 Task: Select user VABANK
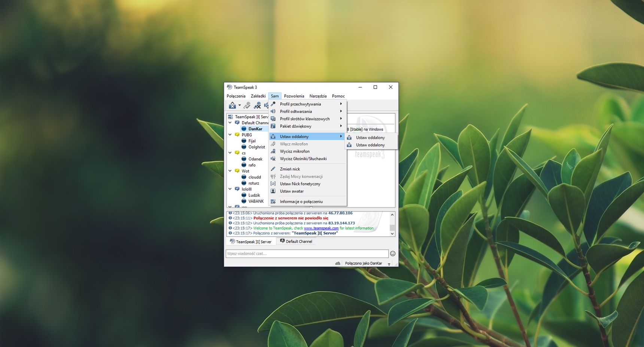tap(256, 201)
